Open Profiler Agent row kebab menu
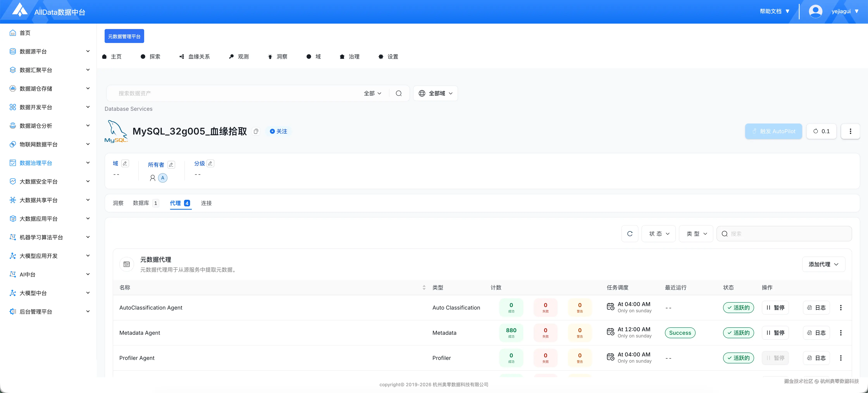Screen dimensions: 868x393 (x=841, y=358)
